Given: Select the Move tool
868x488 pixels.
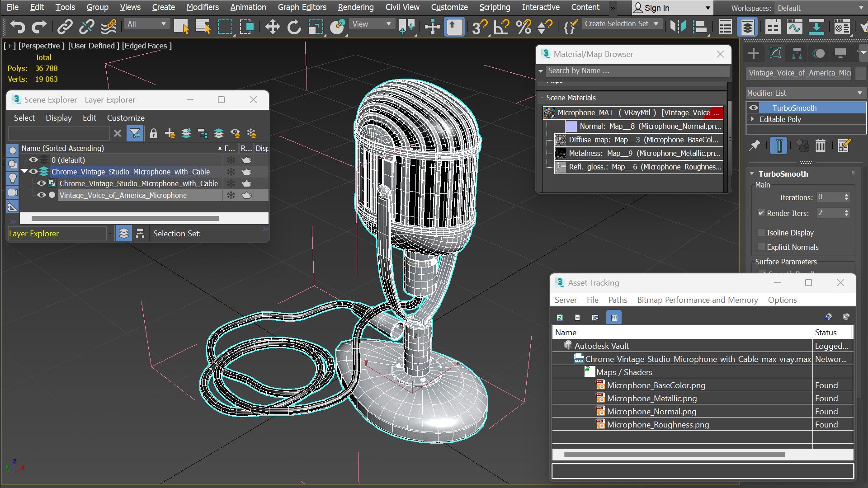Looking at the screenshot, I should [x=272, y=27].
